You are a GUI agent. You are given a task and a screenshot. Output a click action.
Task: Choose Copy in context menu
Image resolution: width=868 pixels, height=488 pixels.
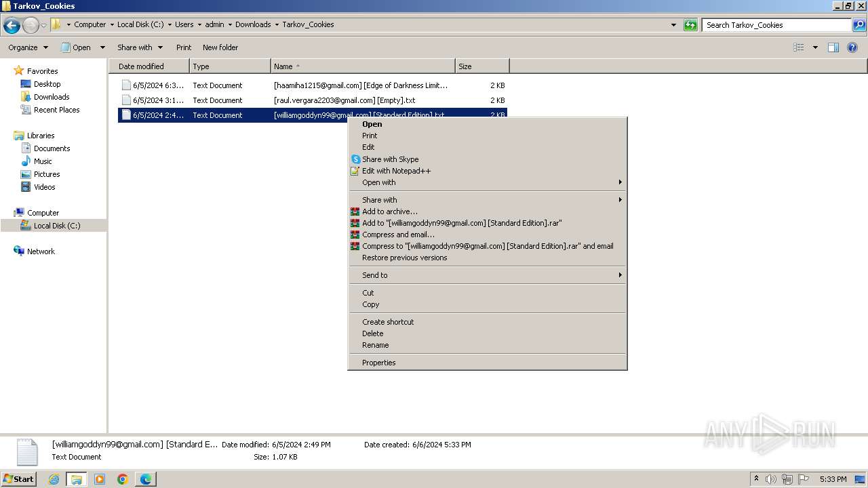[x=487, y=304]
